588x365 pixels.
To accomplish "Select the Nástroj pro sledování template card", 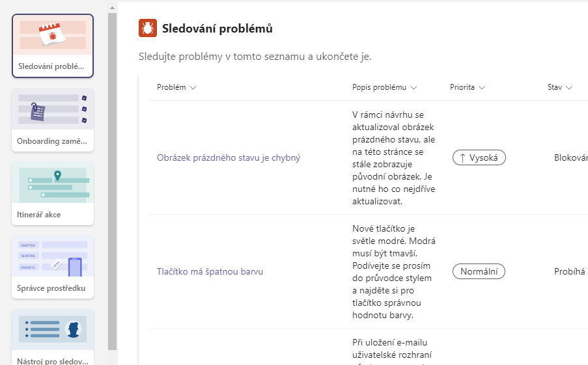I will click(53, 337).
